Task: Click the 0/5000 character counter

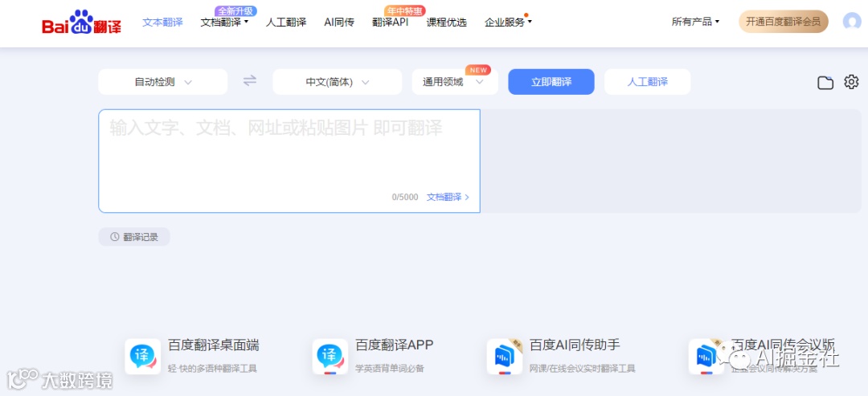Action: 405,197
